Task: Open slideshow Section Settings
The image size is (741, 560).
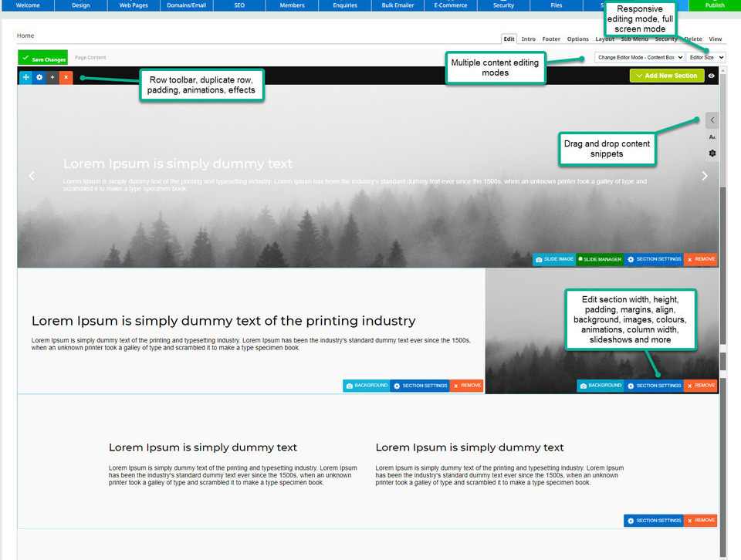Action: pyautogui.click(x=654, y=259)
